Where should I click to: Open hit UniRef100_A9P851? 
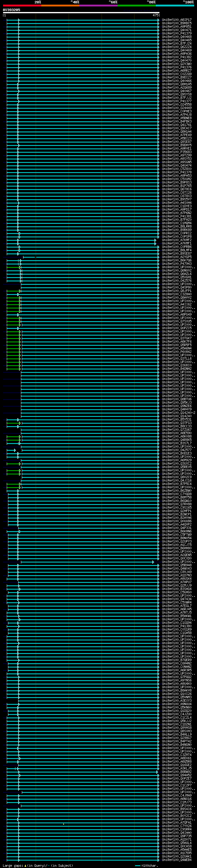(176, 26)
